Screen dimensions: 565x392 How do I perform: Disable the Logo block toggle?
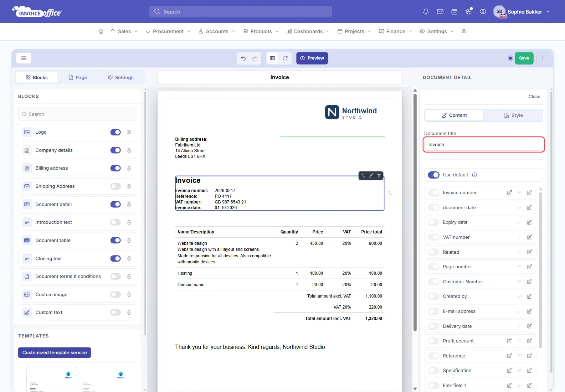pos(115,132)
